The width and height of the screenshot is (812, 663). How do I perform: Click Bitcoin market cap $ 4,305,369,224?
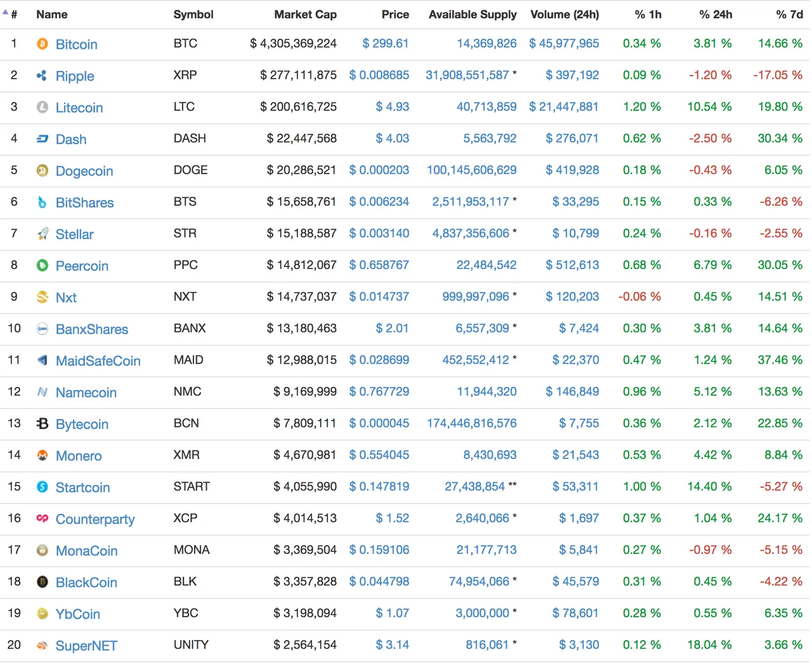[294, 43]
